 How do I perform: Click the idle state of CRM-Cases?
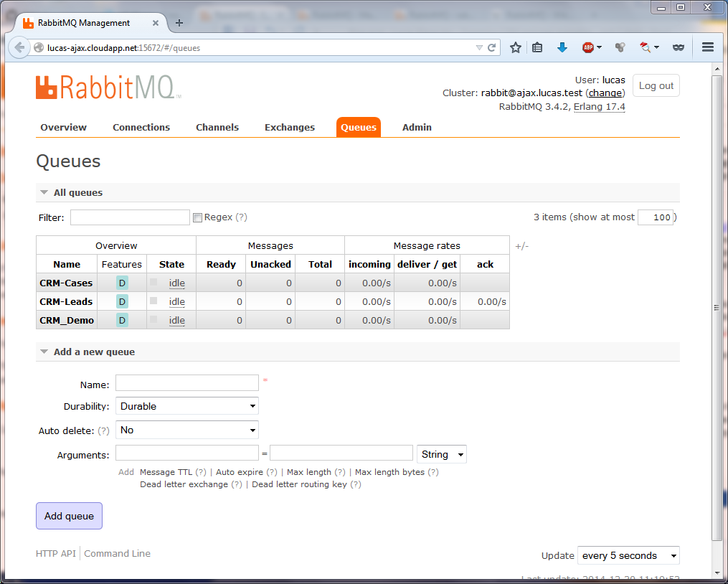click(177, 283)
